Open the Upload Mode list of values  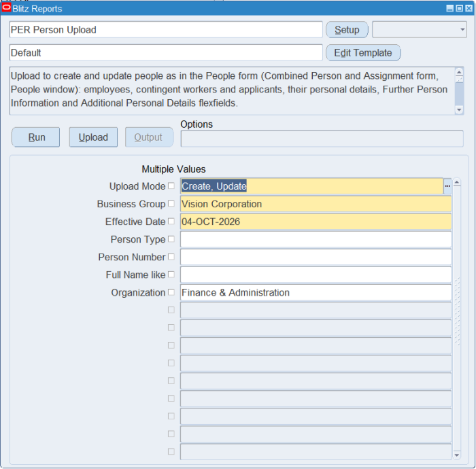click(x=447, y=186)
